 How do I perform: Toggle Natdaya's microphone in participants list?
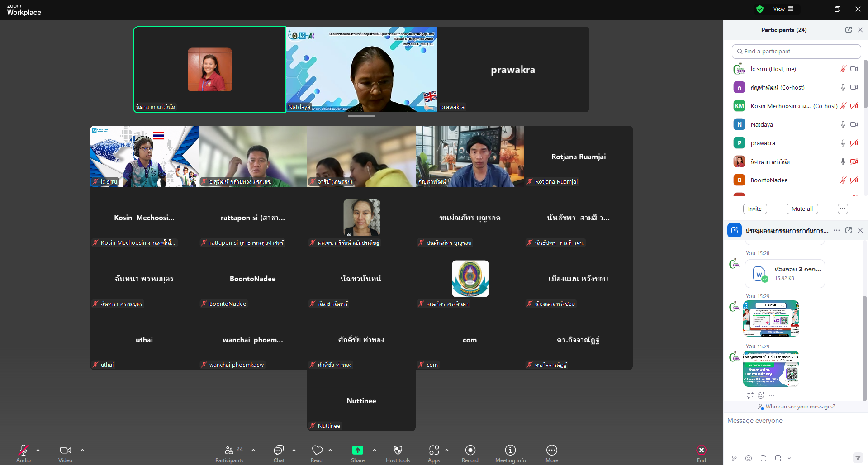click(x=843, y=124)
